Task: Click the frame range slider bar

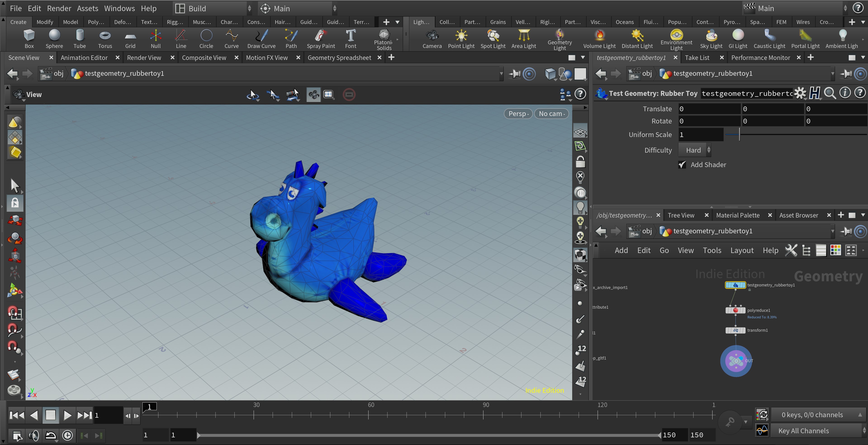Action: pos(429,436)
